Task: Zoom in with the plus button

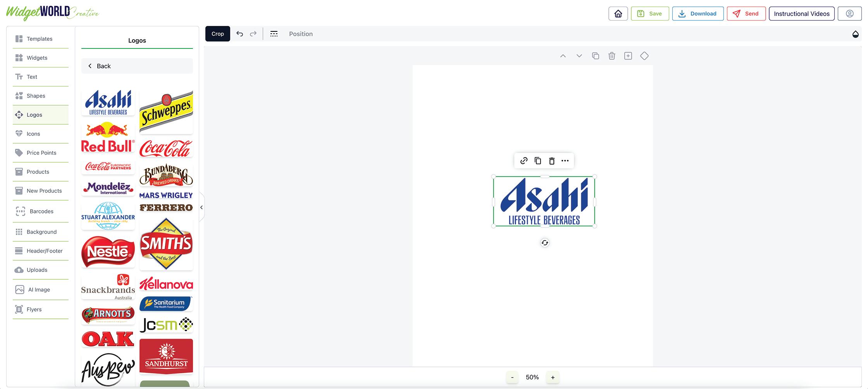Action: click(x=553, y=377)
